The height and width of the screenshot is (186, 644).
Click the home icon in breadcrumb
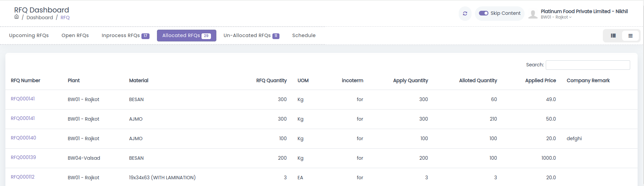click(x=17, y=17)
